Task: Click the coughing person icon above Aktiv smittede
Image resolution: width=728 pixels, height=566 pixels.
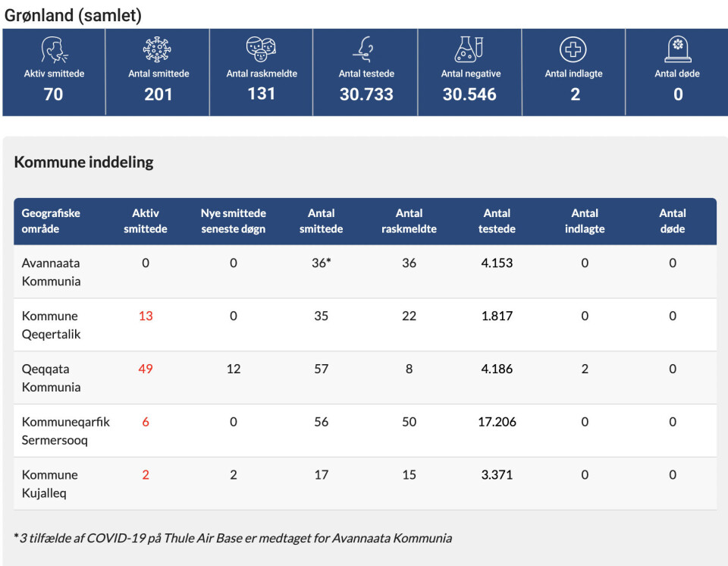Action: [x=53, y=49]
